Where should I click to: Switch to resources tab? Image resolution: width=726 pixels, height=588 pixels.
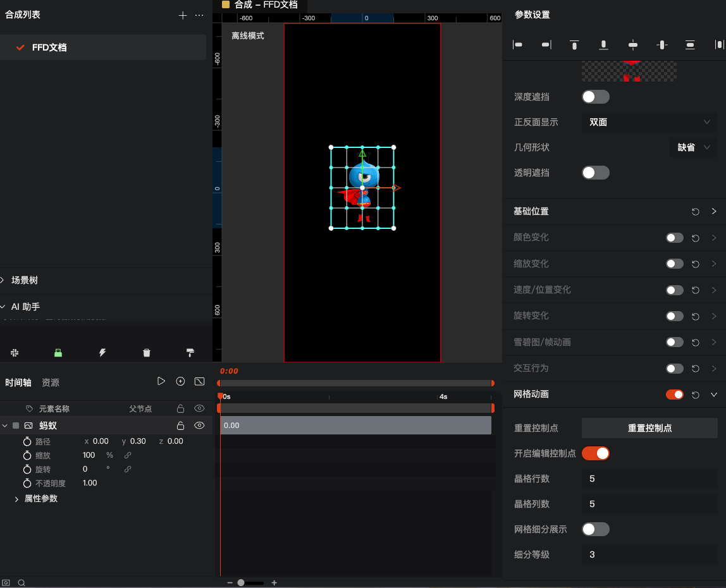click(x=51, y=383)
